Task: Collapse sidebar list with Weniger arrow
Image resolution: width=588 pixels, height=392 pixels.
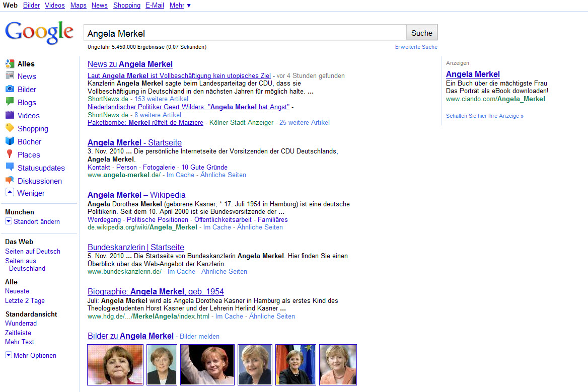Action: pyautogui.click(x=10, y=193)
